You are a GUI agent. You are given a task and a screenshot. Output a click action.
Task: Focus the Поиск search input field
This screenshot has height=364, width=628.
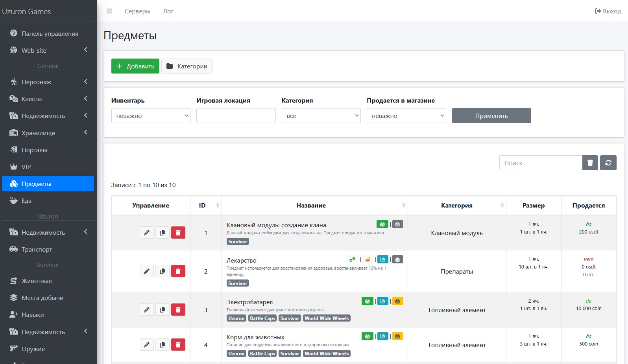pyautogui.click(x=541, y=163)
